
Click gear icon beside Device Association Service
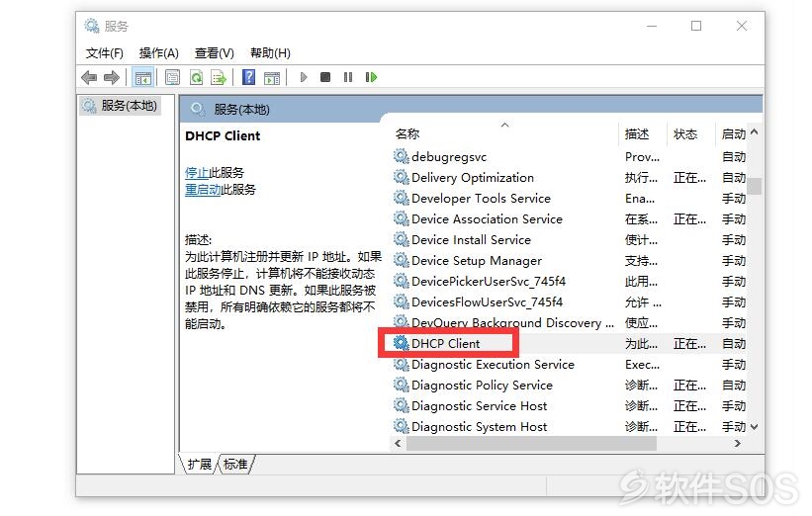[401, 218]
